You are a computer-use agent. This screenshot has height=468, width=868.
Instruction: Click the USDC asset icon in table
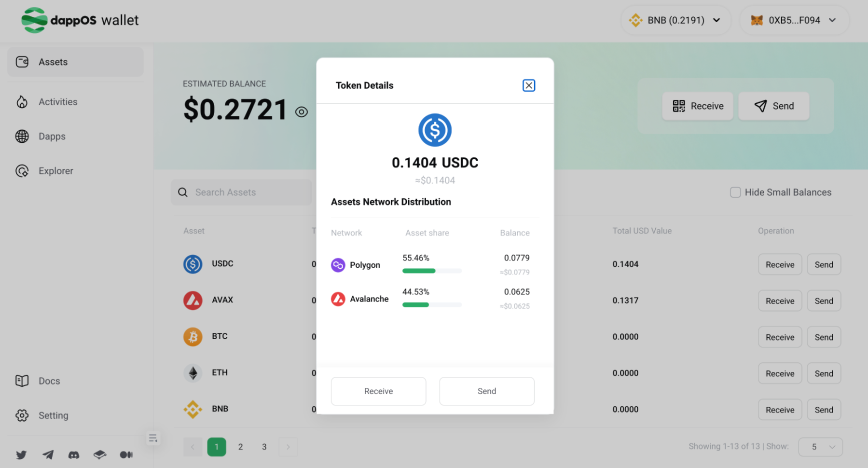(x=193, y=264)
